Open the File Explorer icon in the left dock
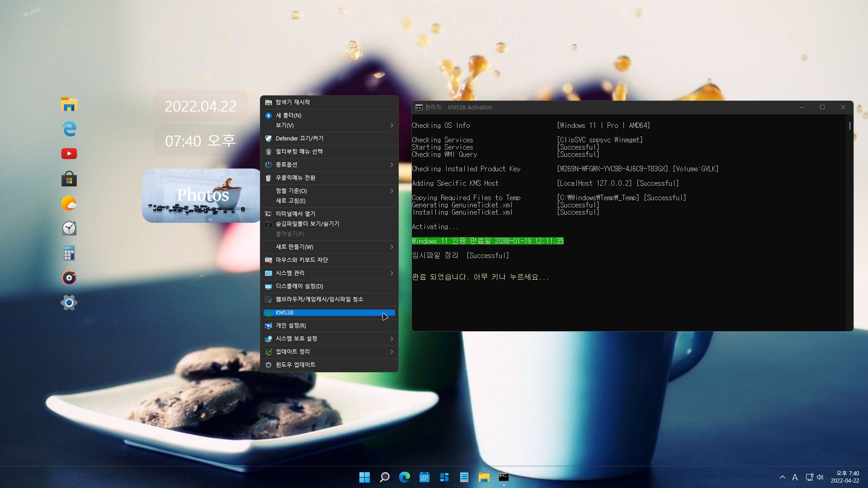The height and width of the screenshot is (488, 868). (69, 104)
